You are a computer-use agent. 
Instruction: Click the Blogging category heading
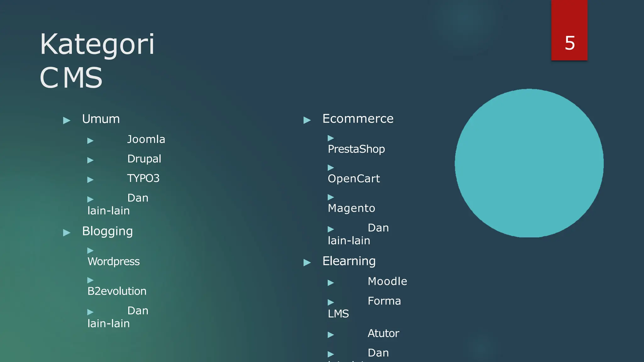tap(108, 231)
